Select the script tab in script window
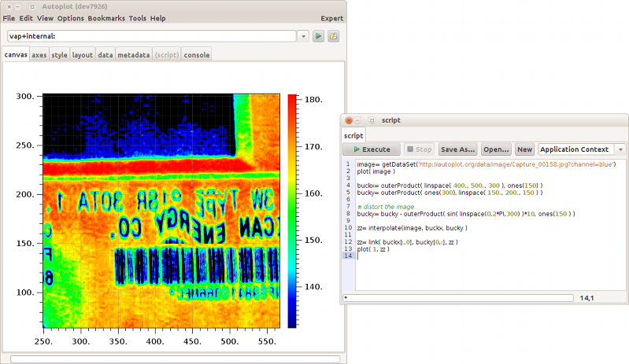The height and width of the screenshot is (364, 629). coord(353,136)
